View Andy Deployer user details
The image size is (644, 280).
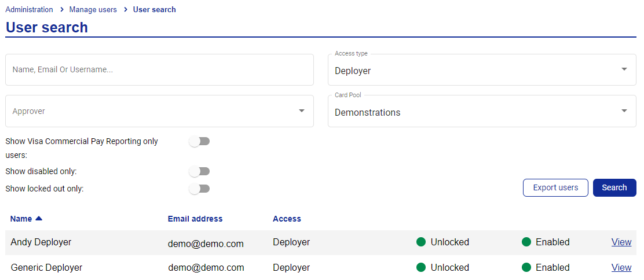pos(621,242)
